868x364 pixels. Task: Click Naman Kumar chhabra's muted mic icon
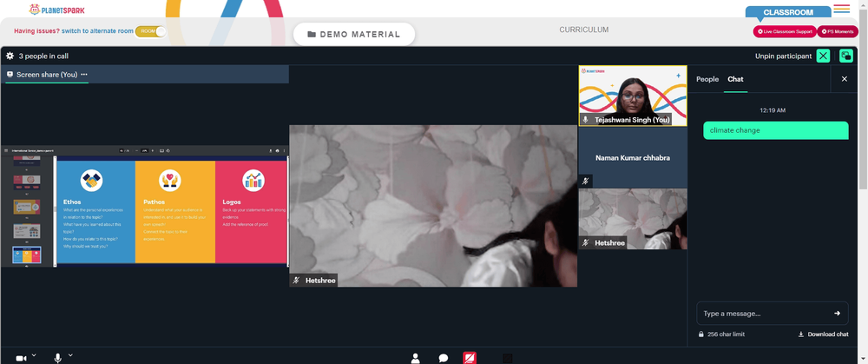coord(586,181)
